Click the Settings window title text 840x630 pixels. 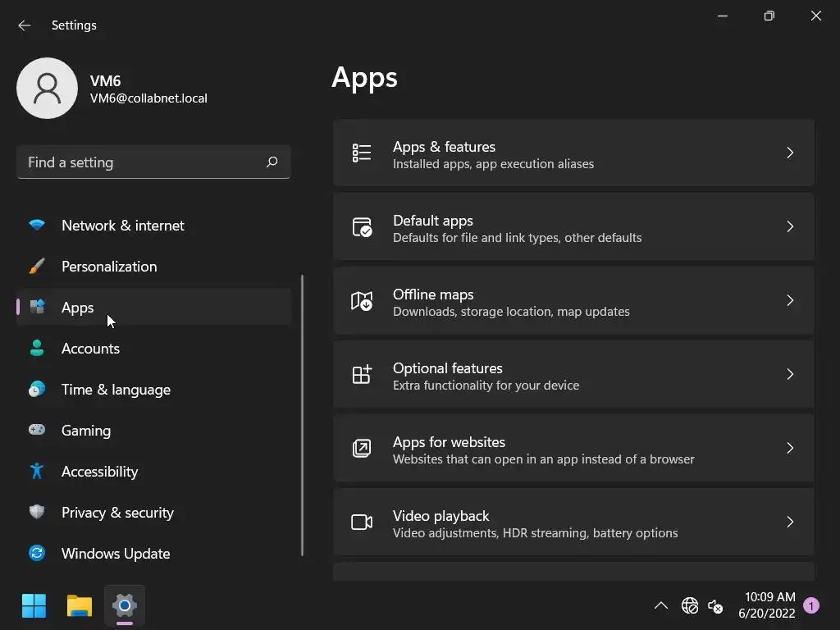coord(74,25)
